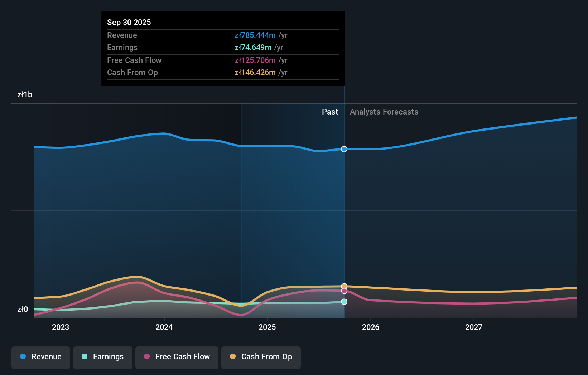Screen dimensions: 588x375
Task: Toggle the Cash From Op series visibility
Action: [261, 357]
